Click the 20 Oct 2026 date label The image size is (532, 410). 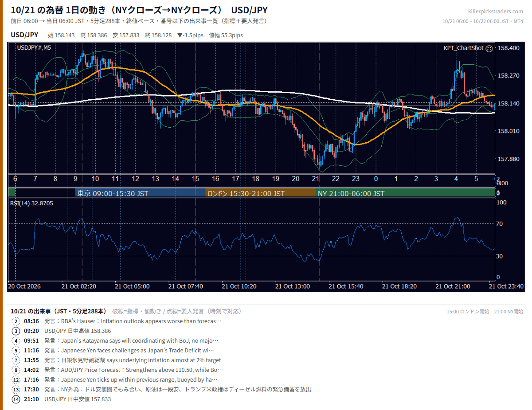(24, 286)
